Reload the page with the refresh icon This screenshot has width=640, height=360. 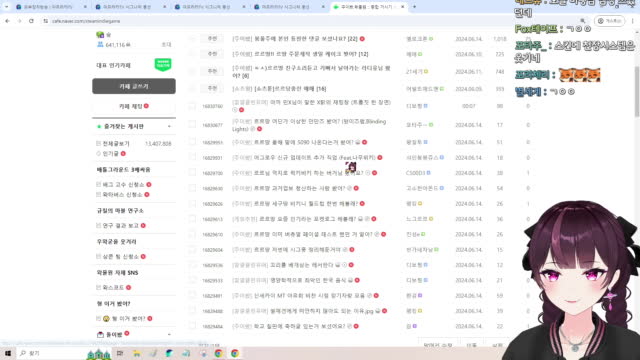(31, 21)
